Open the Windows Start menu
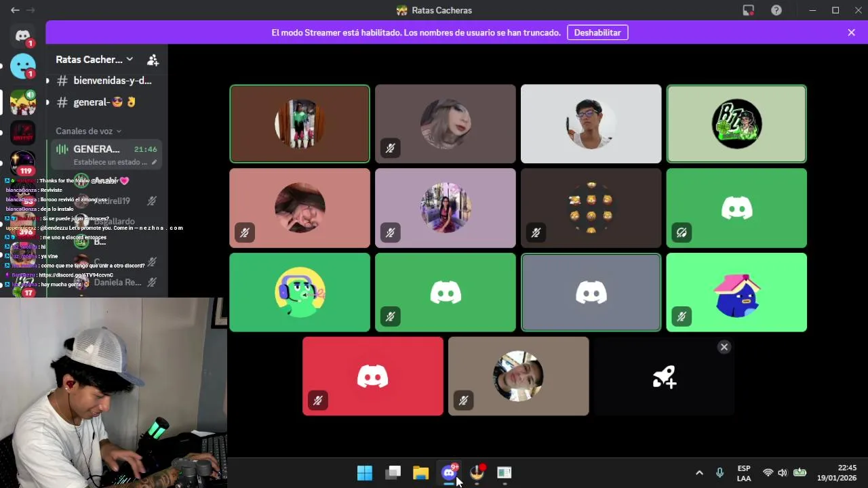868x488 pixels. pos(365,472)
